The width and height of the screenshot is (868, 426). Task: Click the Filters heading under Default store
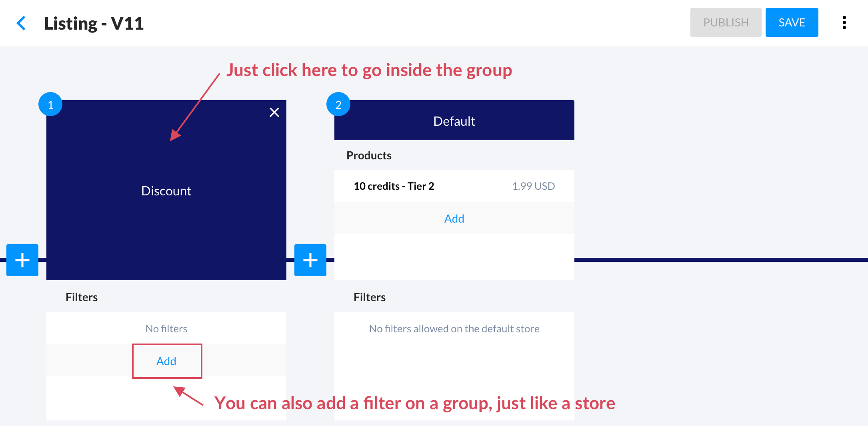[x=370, y=297]
